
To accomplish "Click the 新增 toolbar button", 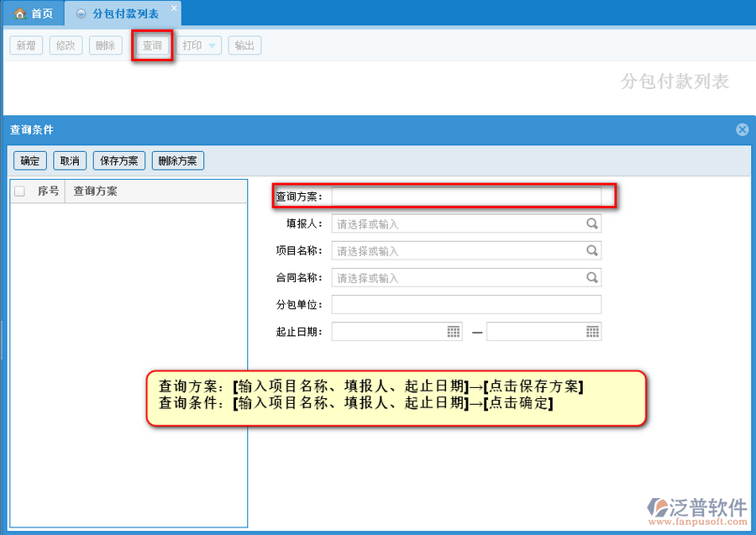I will point(26,46).
